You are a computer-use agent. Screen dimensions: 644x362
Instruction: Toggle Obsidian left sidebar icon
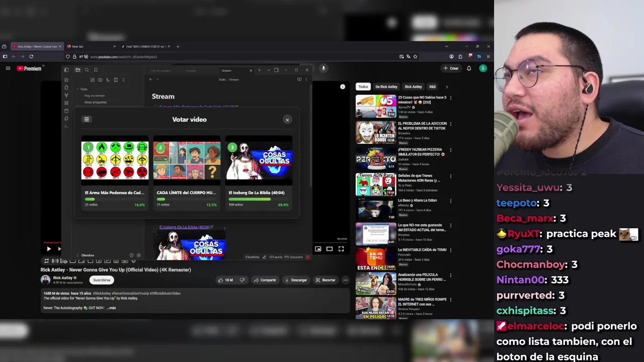[66, 70]
